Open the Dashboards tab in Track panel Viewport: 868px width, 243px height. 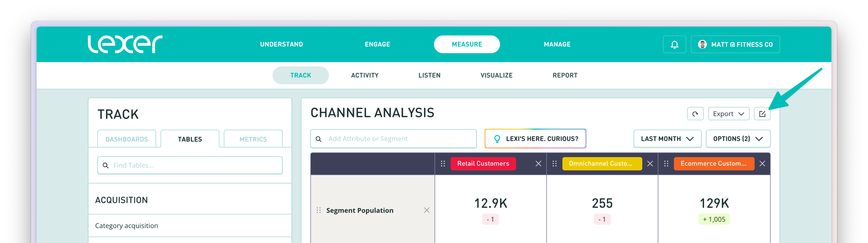click(x=127, y=139)
